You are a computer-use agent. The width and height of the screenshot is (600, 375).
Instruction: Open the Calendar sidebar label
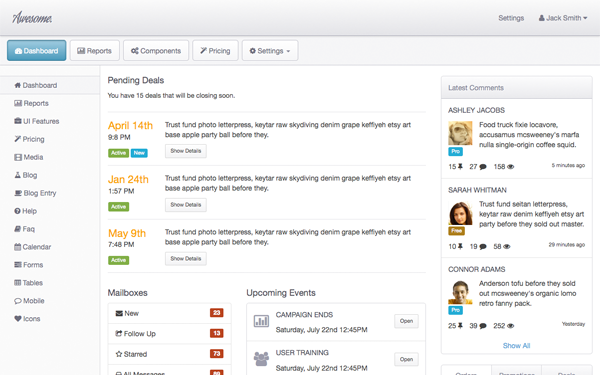tap(37, 247)
